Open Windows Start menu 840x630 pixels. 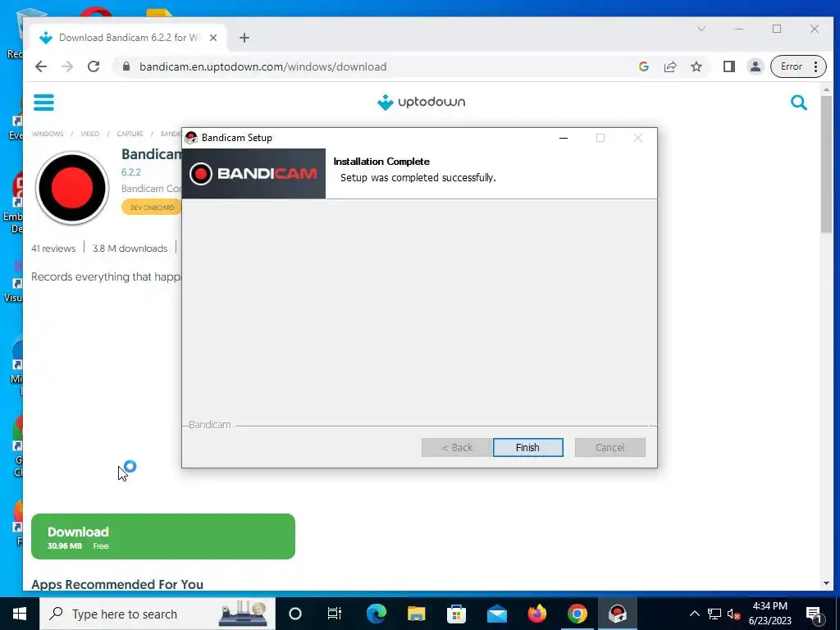[20, 614]
